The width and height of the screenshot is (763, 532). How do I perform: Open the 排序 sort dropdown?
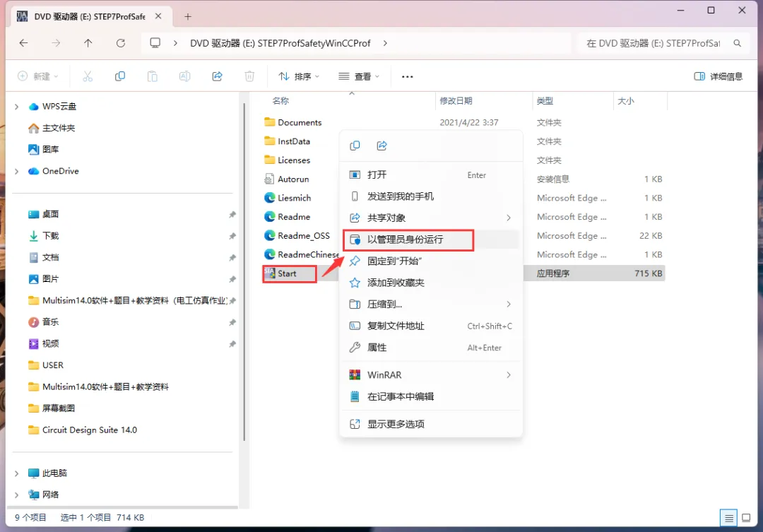pos(299,76)
